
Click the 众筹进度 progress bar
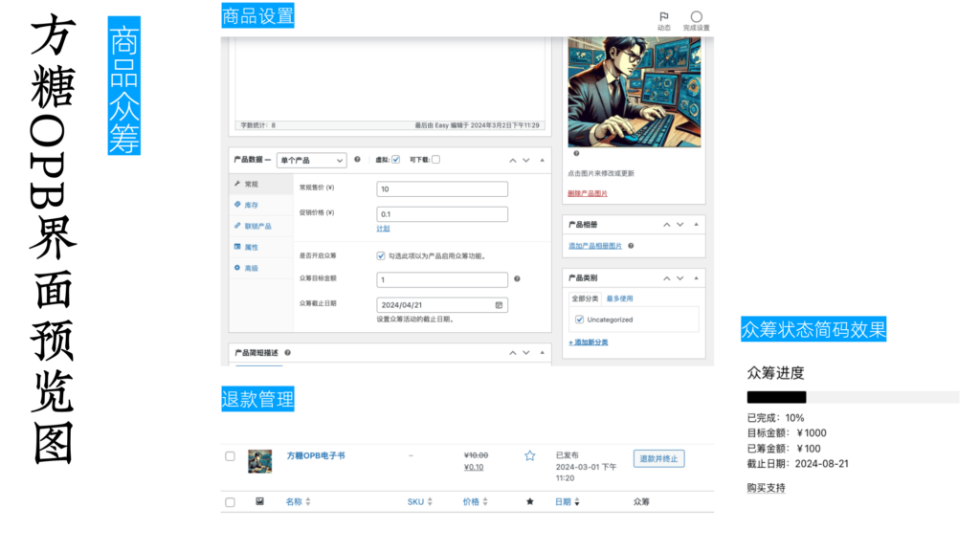tap(853, 397)
